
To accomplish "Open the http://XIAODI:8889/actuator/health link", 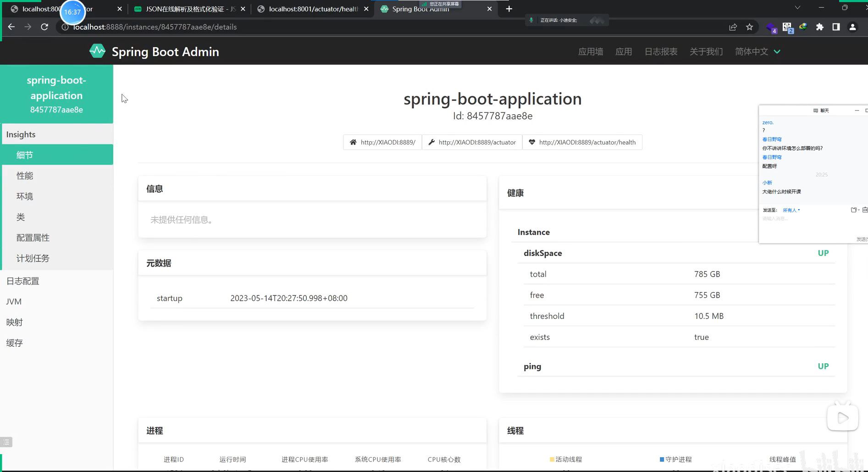I will (x=582, y=142).
